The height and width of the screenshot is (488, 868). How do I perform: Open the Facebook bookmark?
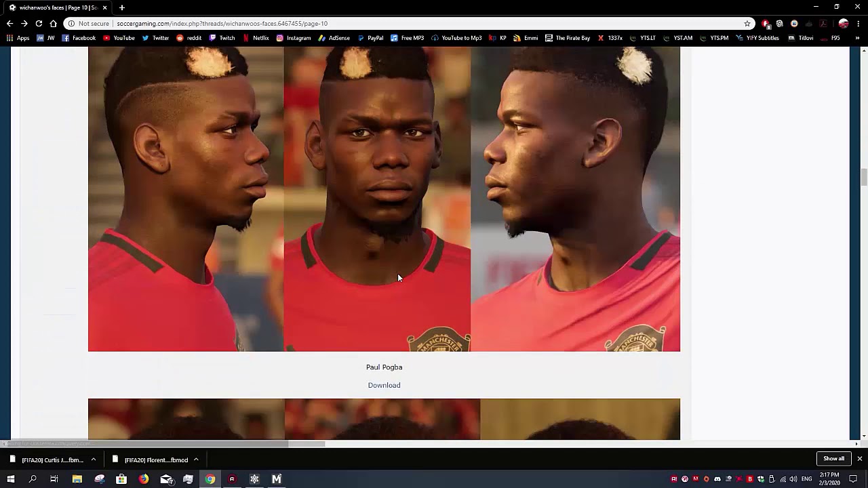coord(79,38)
